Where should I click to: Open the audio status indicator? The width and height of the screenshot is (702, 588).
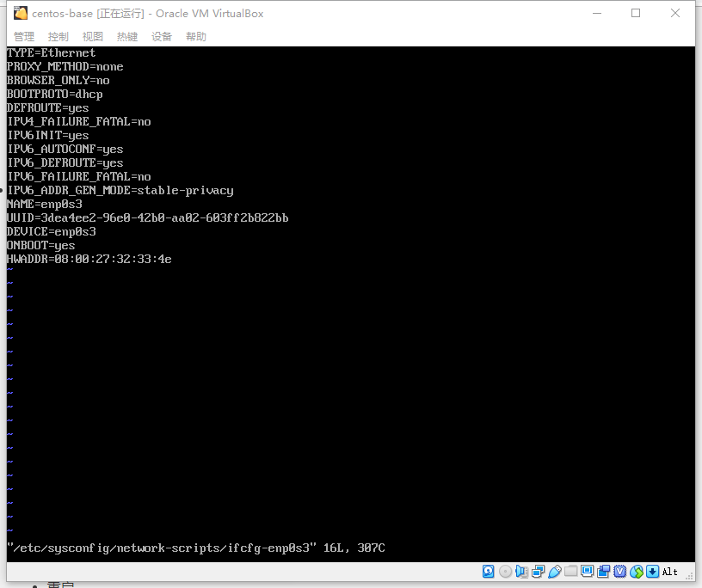coord(521,571)
